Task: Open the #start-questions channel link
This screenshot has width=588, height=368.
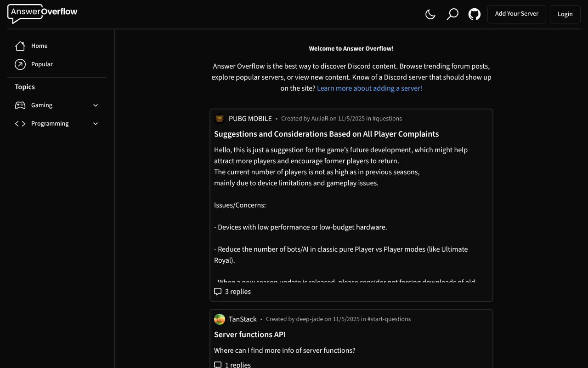Action: point(389,319)
